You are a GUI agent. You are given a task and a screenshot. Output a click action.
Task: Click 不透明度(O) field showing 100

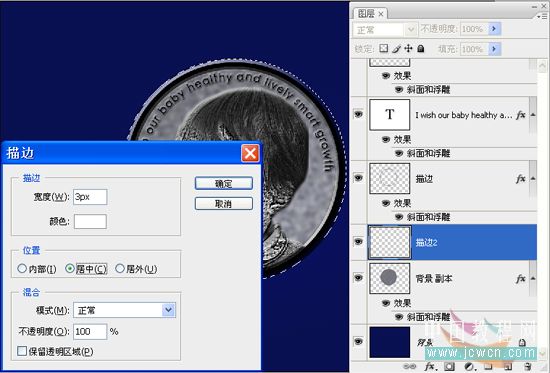(x=90, y=332)
